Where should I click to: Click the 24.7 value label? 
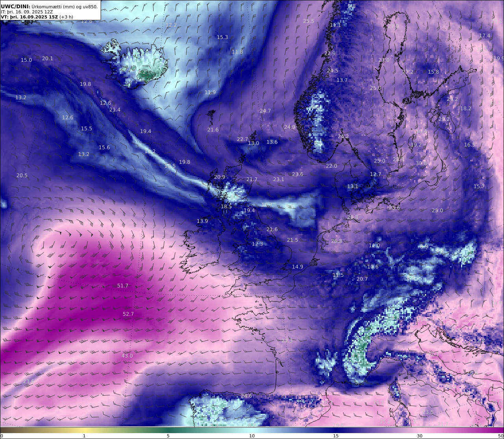point(265,111)
